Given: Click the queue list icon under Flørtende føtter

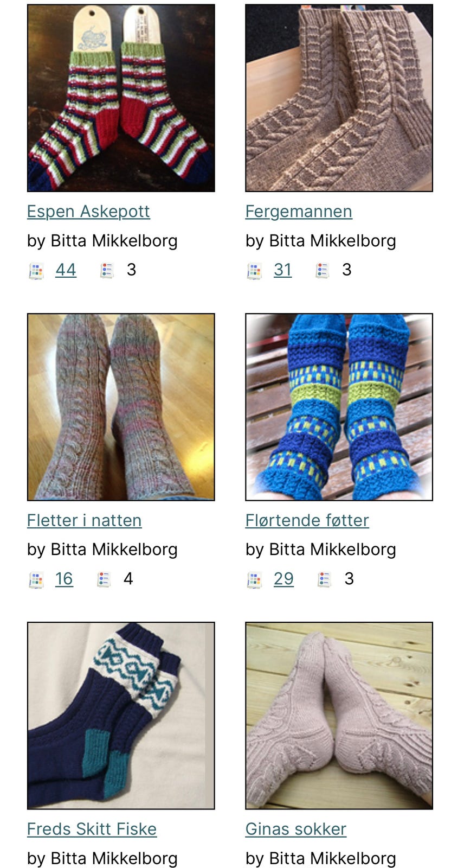Looking at the screenshot, I should (324, 579).
